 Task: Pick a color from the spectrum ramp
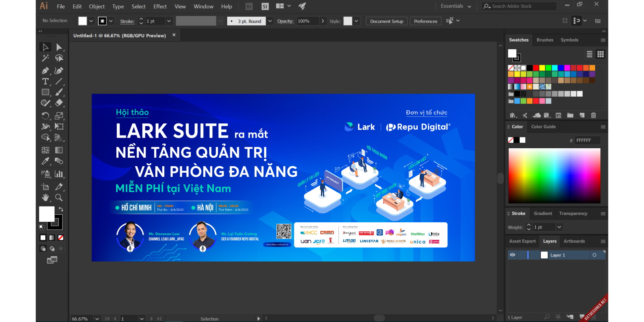pos(554,176)
